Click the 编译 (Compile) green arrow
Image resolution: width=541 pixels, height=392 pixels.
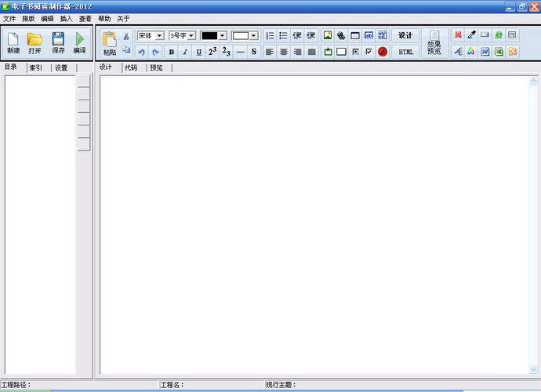[x=79, y=42]
